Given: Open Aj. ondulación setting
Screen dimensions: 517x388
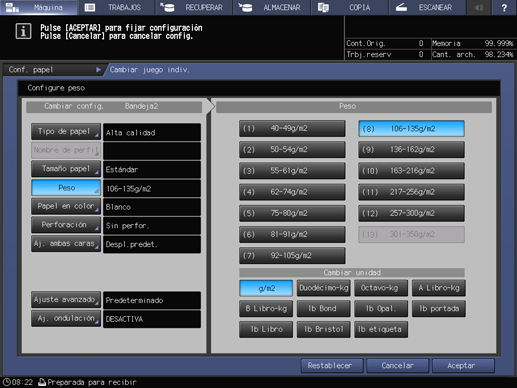Looking at the screenshot, I should [66, 318].
